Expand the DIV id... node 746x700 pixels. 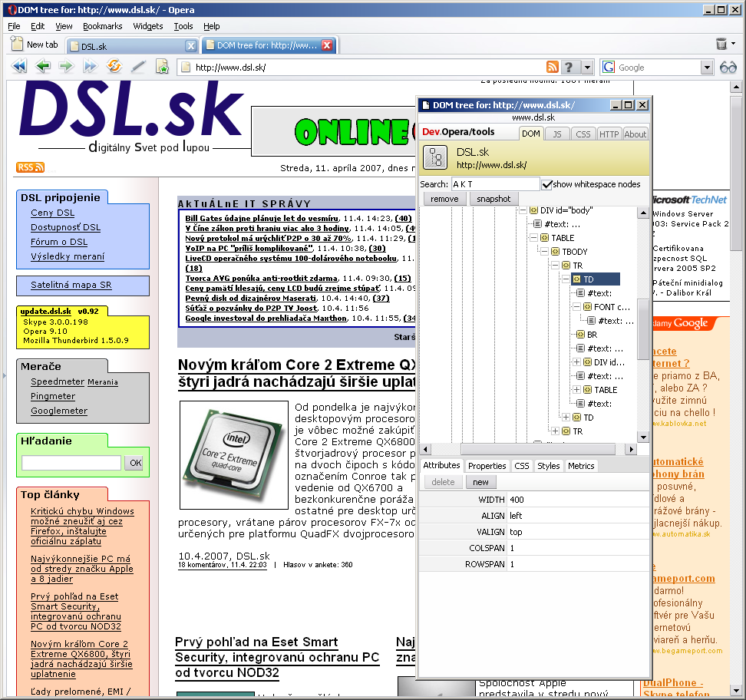[x=576, y=362]
